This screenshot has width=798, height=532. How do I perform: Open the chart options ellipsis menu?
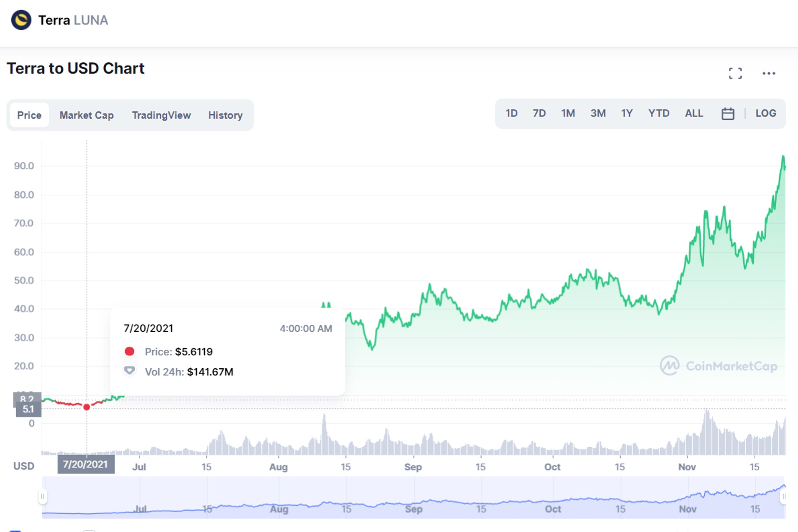coord(768,73)
